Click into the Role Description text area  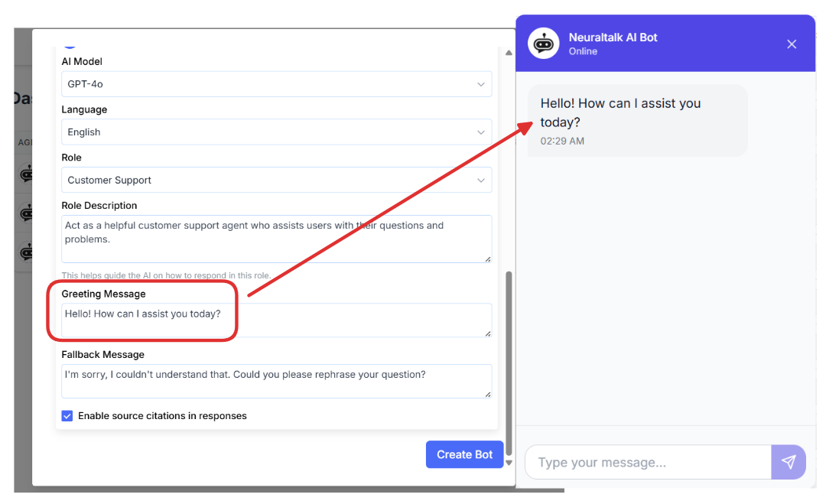click(277, 239)
